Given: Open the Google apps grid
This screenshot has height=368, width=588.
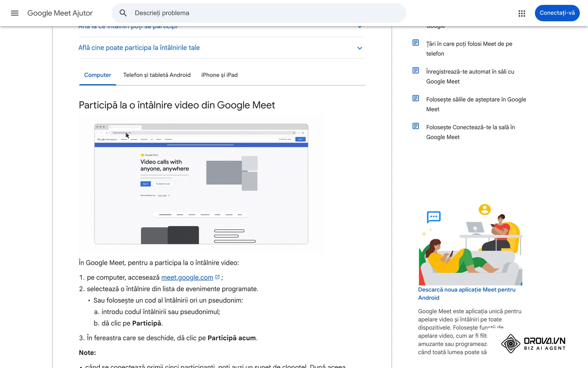Looking at the screenshot, I should [x=522, y=13].
